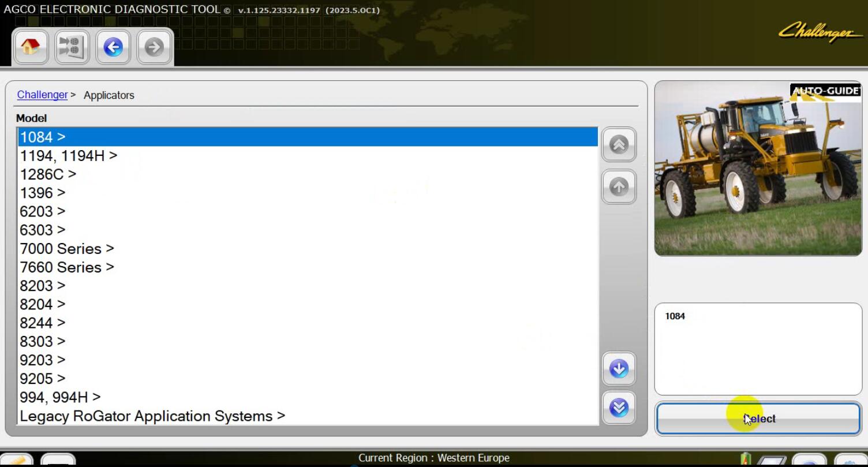
Task: Select model 8203
Action: (308, 286)
